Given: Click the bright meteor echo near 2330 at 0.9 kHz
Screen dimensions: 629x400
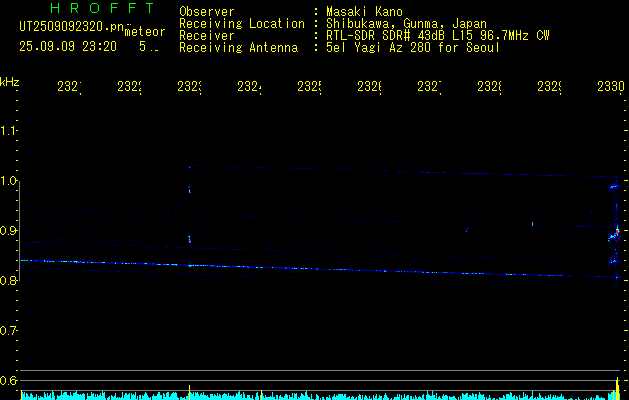Looking at the screenshot, I should (617, 232).
